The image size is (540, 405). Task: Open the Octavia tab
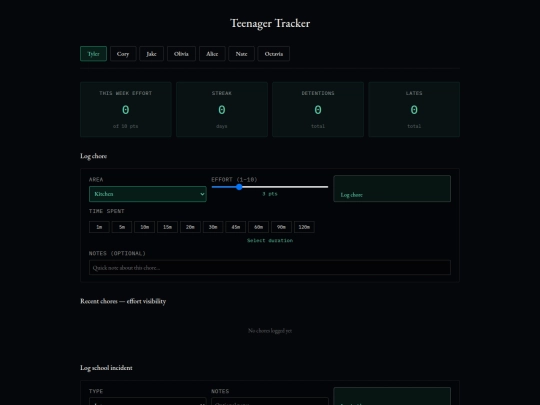[x=274, y=54]
